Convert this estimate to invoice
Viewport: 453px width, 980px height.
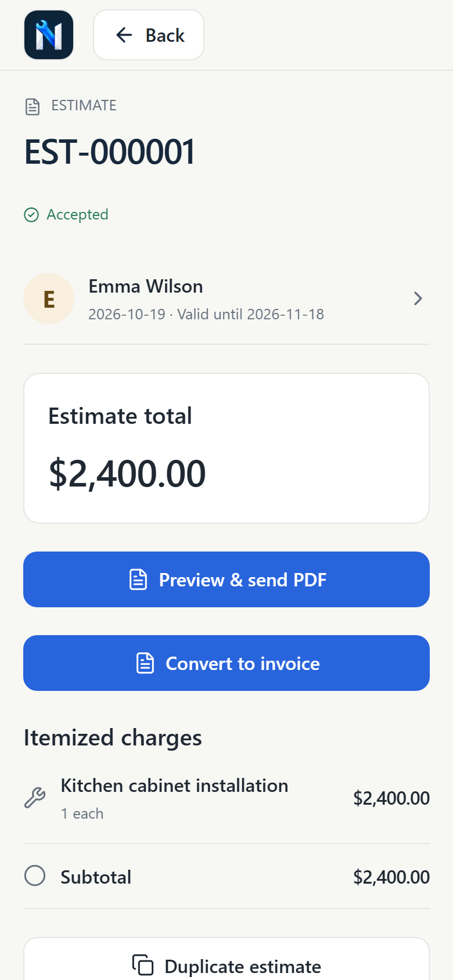click(227, 663)
